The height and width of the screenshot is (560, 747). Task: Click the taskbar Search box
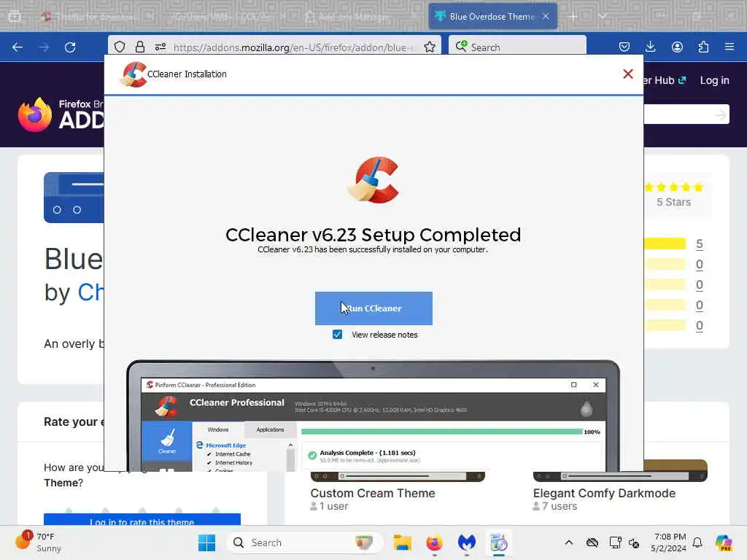(x=304, y=542)
